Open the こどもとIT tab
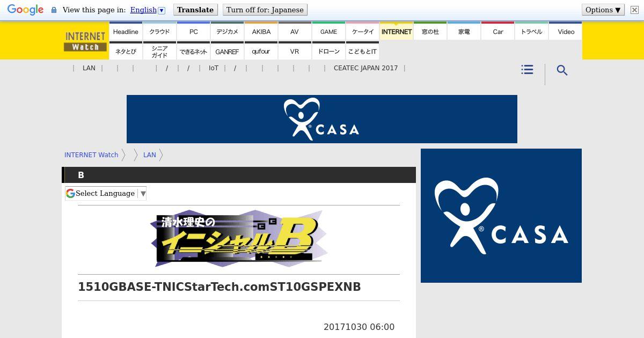The width and height of the screenshot is (644, 338). pyautogui.click(x=362, y=51)
